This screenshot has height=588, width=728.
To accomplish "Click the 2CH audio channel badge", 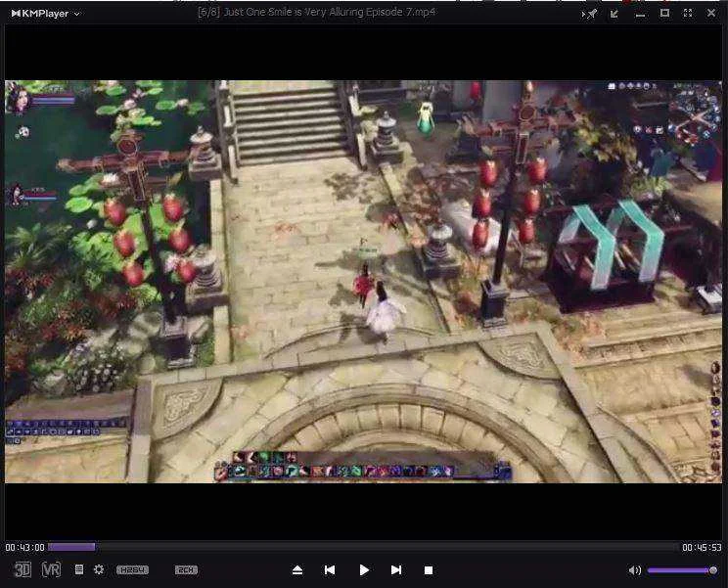I will (x=186, y=569).
